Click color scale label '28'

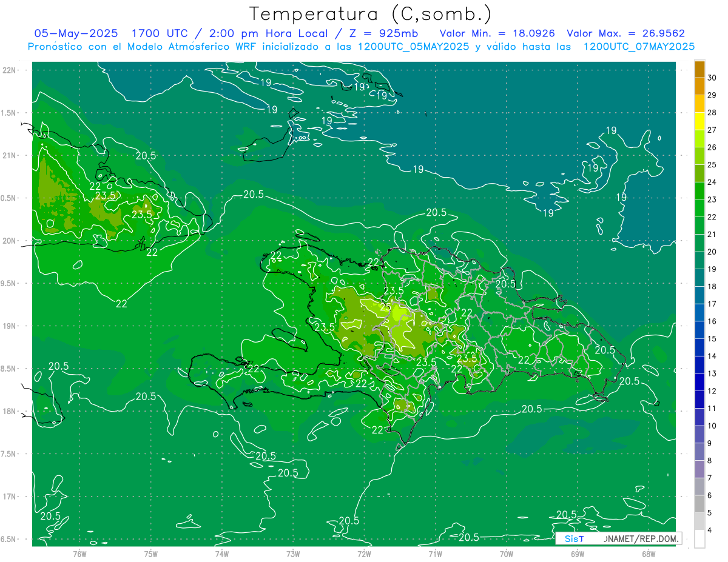coord(712,113)
